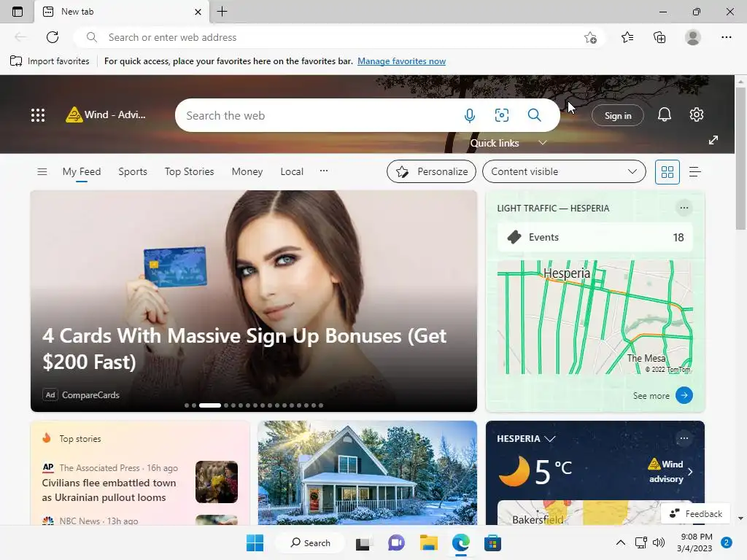Open Microsoft Store from the taskbar
This screenshot has width=747, height=560.
point(492,542)
